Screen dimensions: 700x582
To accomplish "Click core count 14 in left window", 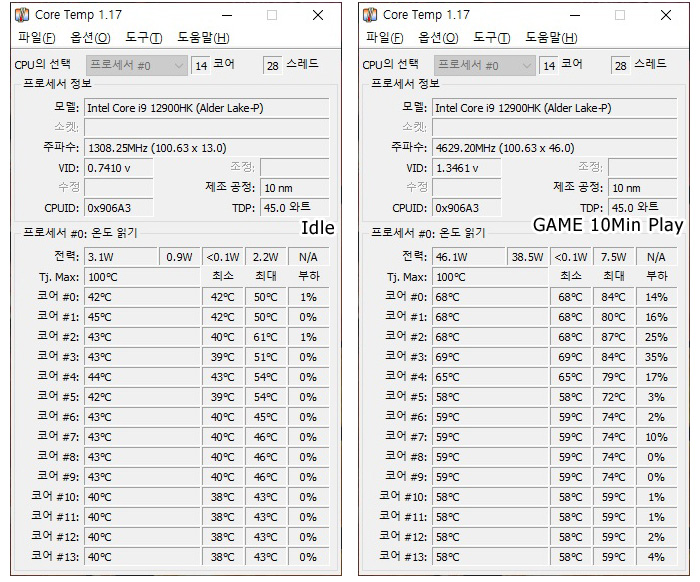I will (201, 66).
